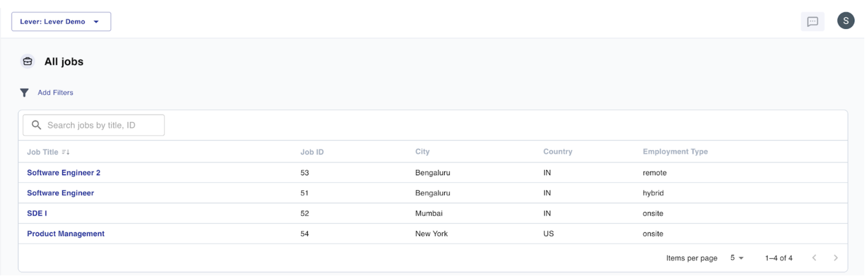This screenshot has height=279, width=868.
Task: Click the City column header
Action: pyautogui.click(x=422, y=152)
